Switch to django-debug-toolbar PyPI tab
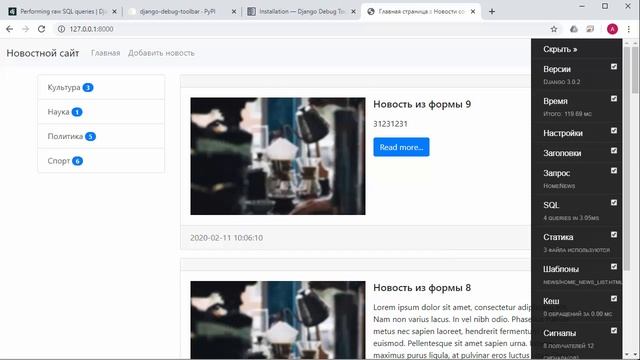The height and width of the screenshot is (360, 640). coord(180,11)
